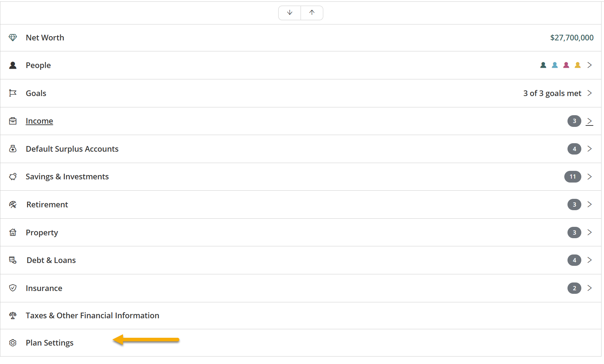Click the Property house icon
Viewport: 604px width, 364px height.
point(13,232)
